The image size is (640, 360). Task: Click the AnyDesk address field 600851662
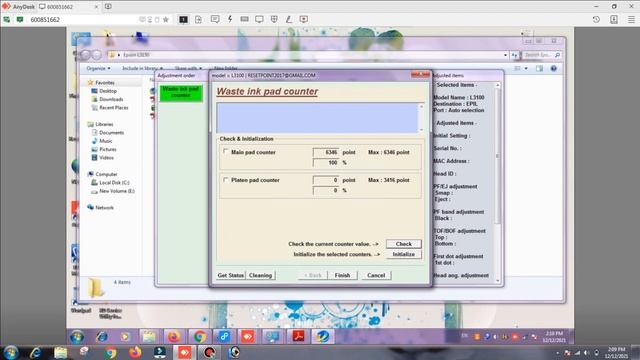[82, 20]
